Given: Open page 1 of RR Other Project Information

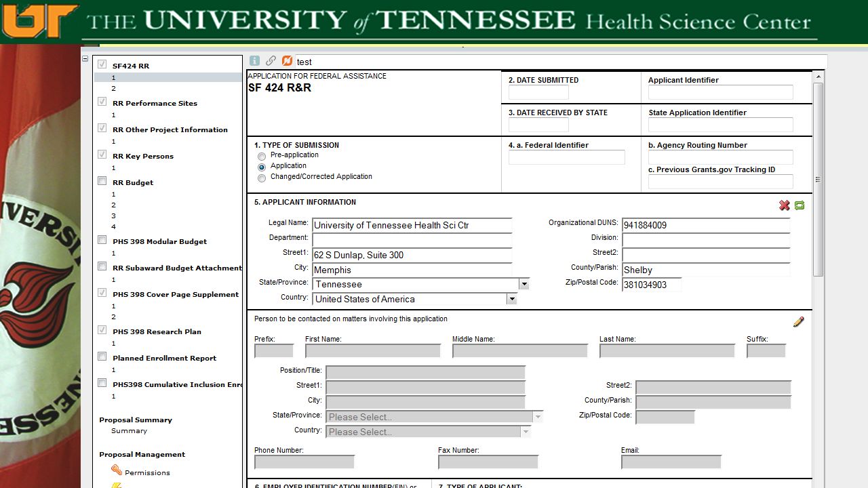Looking at the screenshot, I should (x=114, y=142).
